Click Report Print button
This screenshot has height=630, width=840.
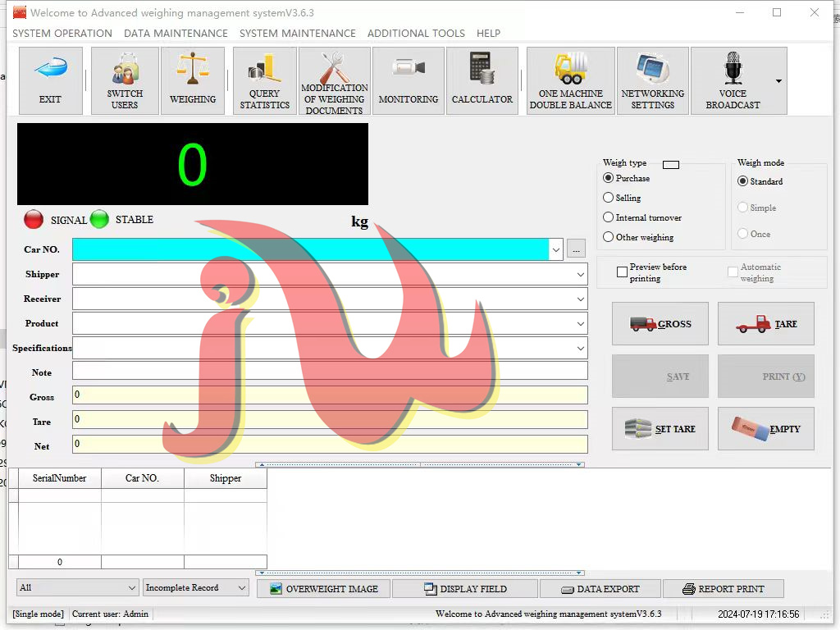(x=724, y=589)
